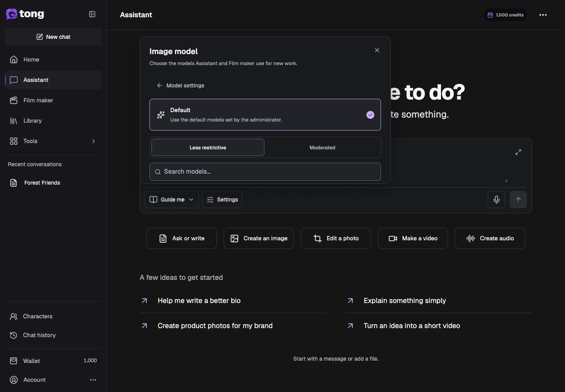This screenshot has height=392, width=565.
Task: Open Account page
Action: coord(35,380)
